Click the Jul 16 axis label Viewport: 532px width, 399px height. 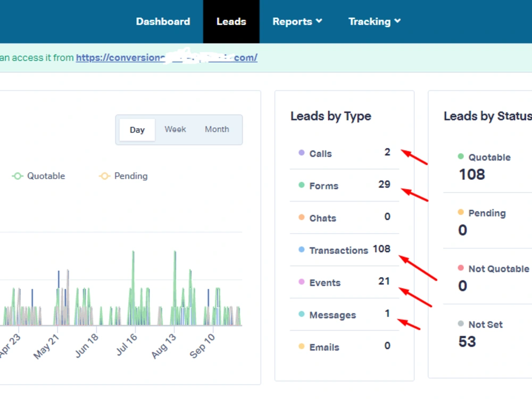(127, 345)
